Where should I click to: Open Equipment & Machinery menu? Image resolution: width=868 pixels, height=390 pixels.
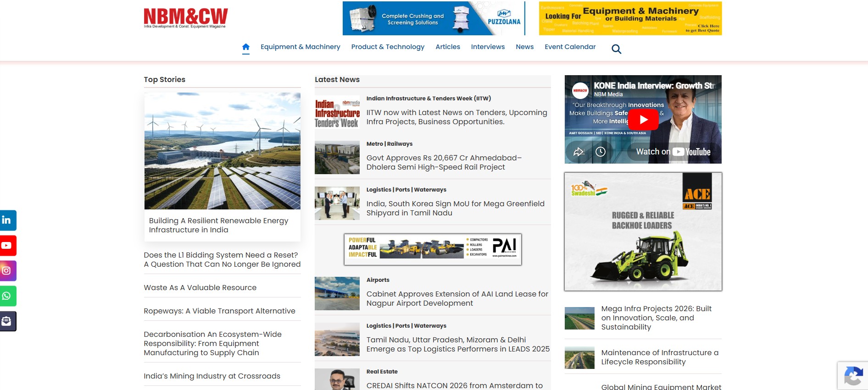click(300, 47)
